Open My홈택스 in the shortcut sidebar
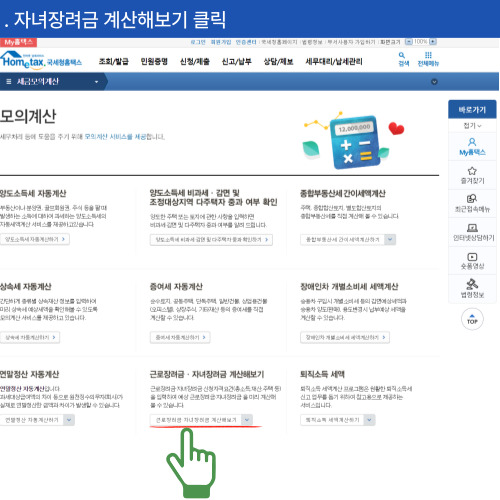 [472, 147]
